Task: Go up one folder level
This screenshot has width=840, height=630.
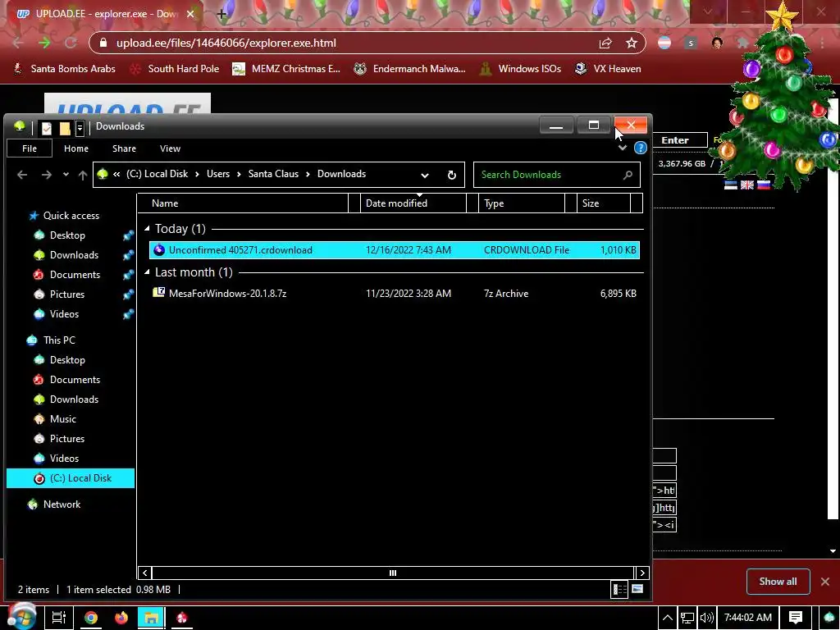Action: (83, 175)
